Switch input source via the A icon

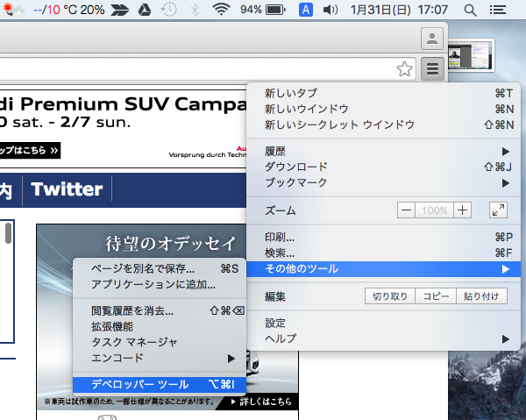coord(306,10)
